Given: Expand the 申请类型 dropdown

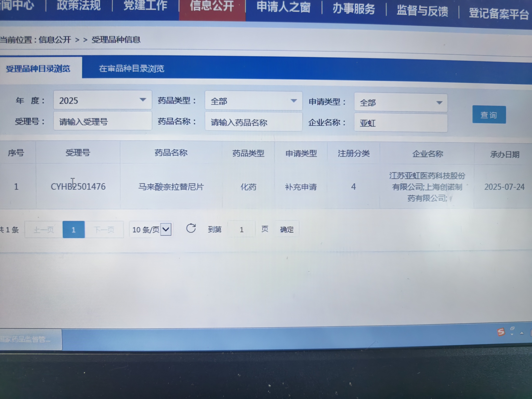Looking at the screenshot, I should coord(401,103).
